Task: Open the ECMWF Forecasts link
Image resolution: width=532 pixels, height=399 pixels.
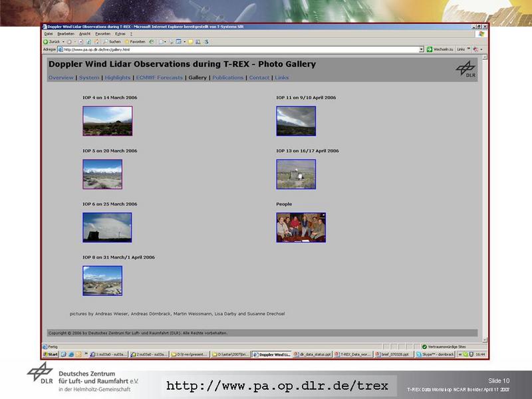Action: click(x=160, y=78)
